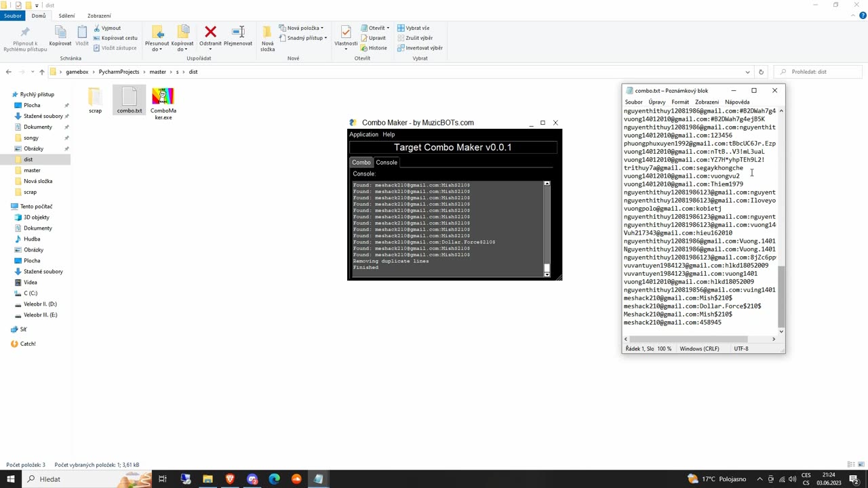
Task: Open the songy folder in sidebar
Action: [31, 138]
